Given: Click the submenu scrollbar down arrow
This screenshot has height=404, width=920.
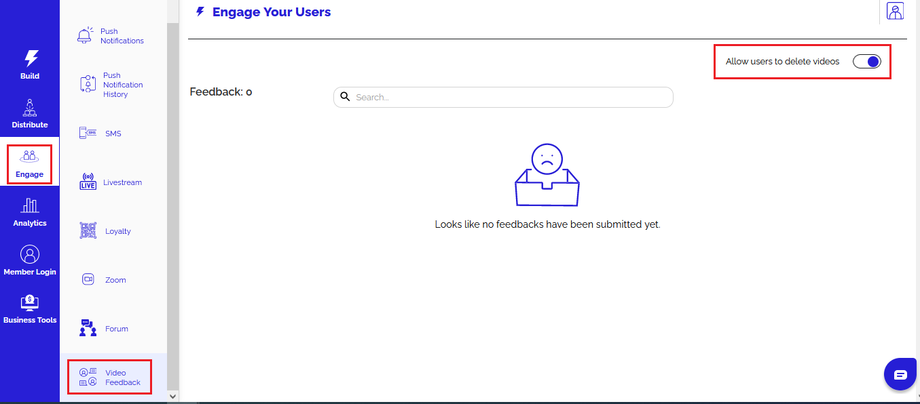Looking at the screenshot, I should click(x=172, y=396).
